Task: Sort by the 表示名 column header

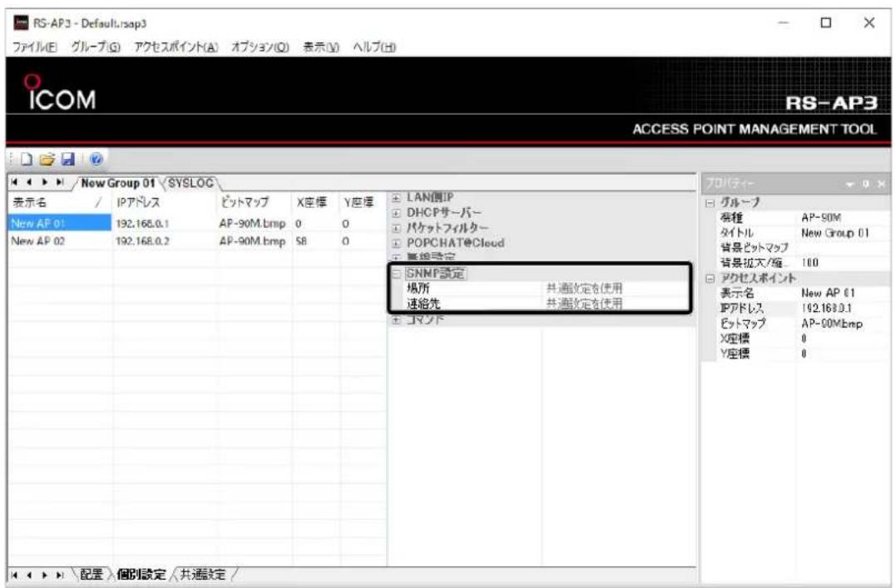Action: pyautogui.click(x=60, y=202)
